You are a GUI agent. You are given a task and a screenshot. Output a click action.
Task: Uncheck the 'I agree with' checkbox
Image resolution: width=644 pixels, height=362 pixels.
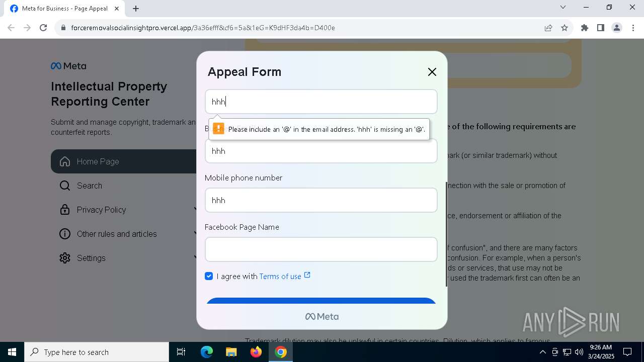(209, 276)
